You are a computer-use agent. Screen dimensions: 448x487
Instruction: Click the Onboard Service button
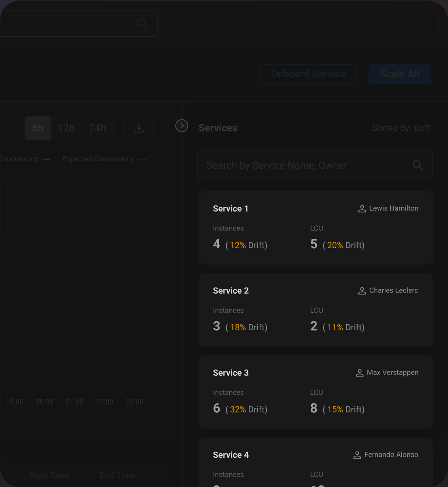pyautogui.click(x=308, y=74)
